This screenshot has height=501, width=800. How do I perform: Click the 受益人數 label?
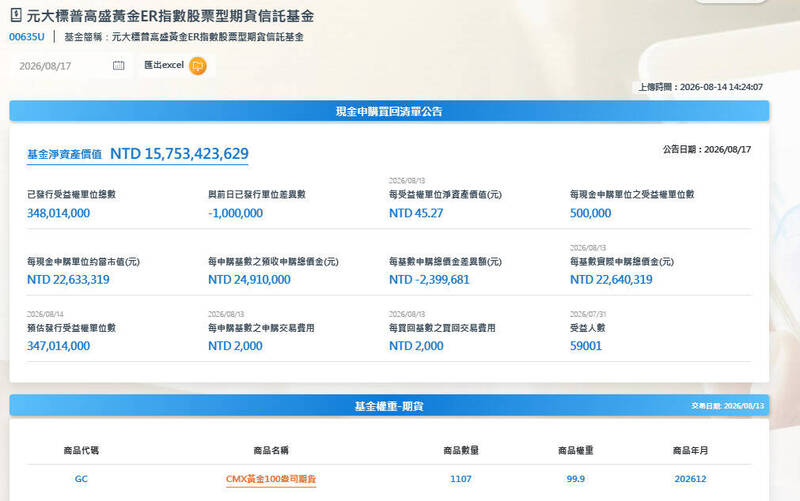(587, 328)
